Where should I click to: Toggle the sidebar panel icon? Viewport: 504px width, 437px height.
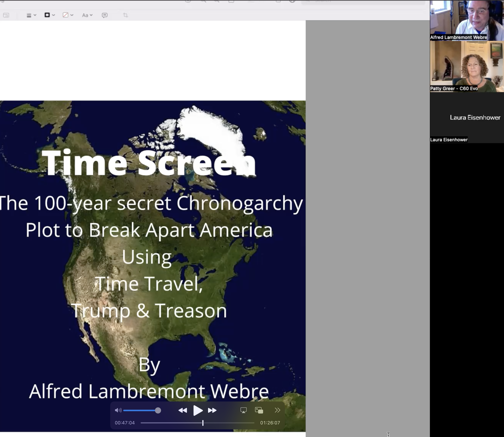click(6, 15)
